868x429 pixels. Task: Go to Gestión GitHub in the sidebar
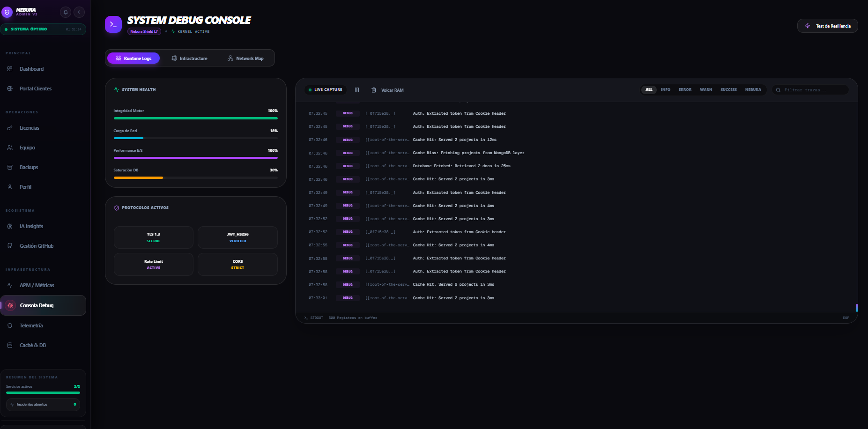[36, 246]
